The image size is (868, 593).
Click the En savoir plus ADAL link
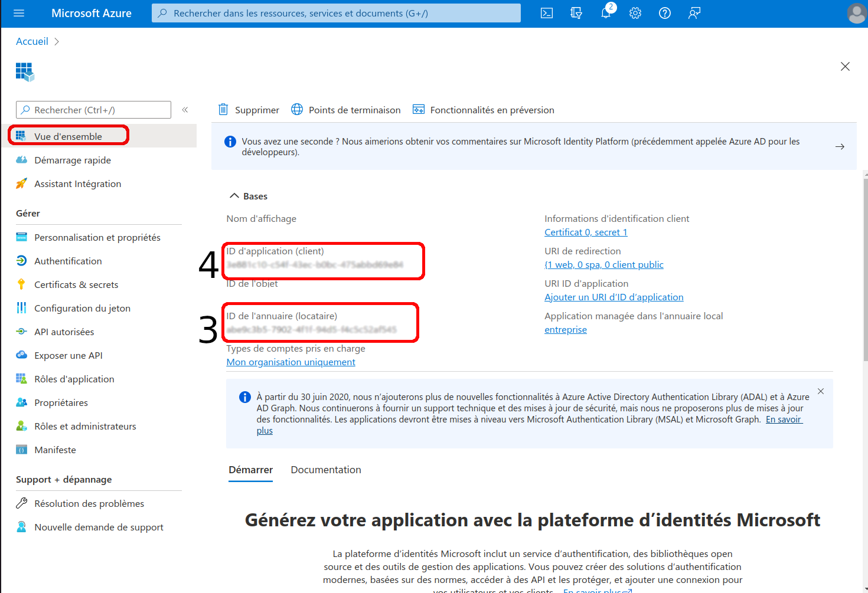point(784,420)
